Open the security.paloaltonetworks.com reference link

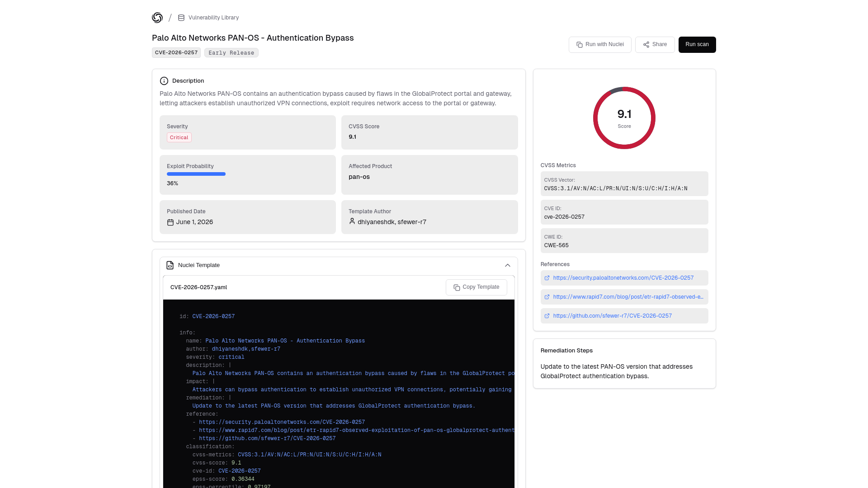tap(623, 278)
